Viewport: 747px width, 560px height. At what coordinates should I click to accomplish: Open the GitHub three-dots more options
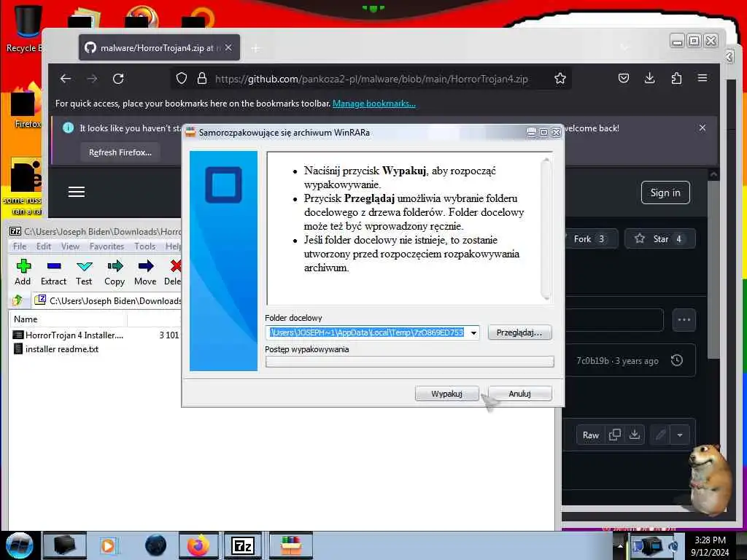pos(684,320)
